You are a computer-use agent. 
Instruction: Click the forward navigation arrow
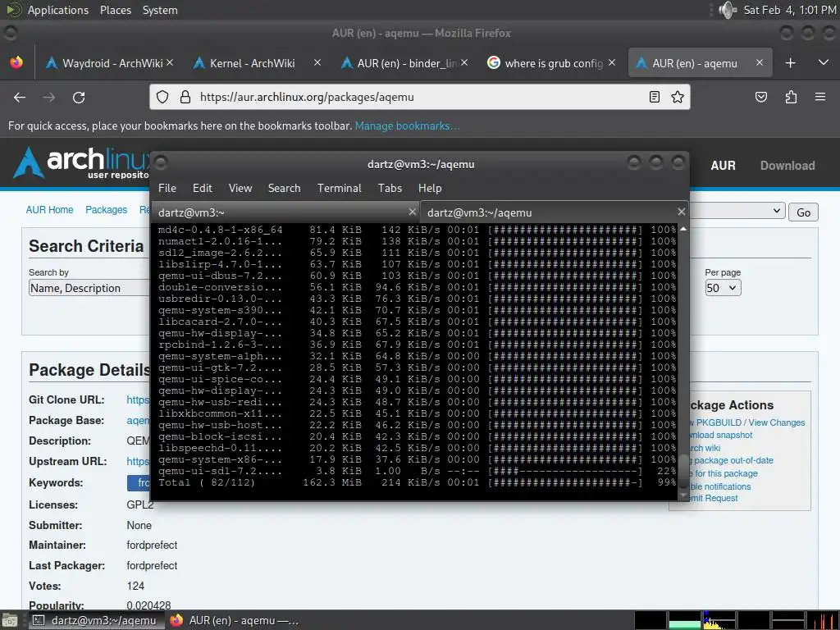click(49, 98)
